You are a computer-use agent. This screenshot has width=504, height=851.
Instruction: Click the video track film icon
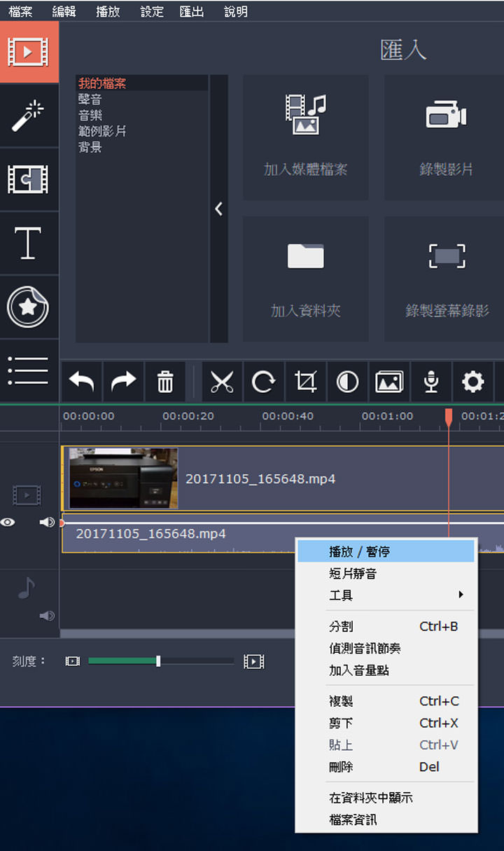27,496
